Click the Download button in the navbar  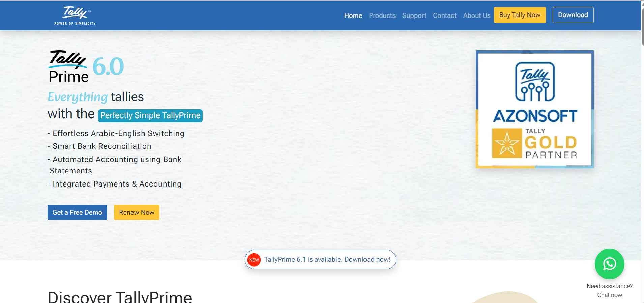click(573, 15)
